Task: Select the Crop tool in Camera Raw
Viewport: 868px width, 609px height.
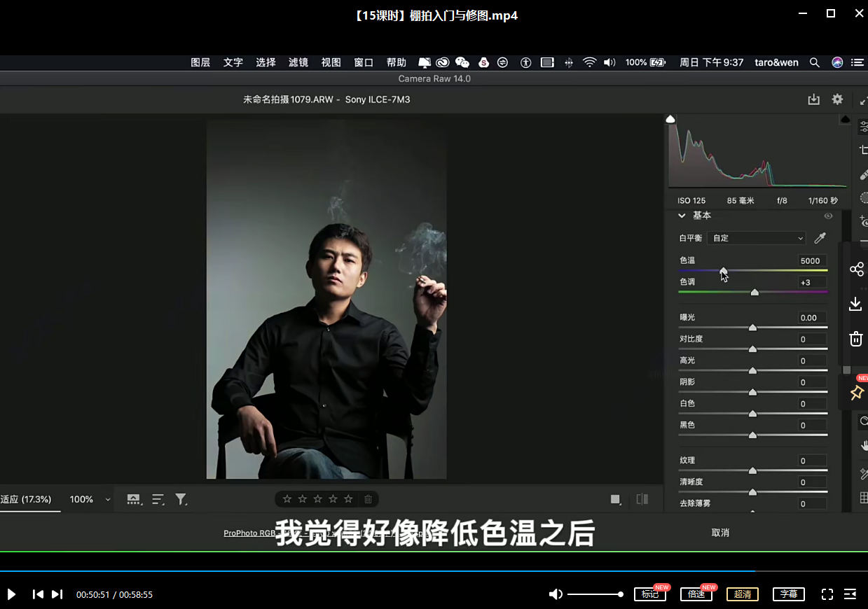Action: pyautogui.click(x=863, y=148)
